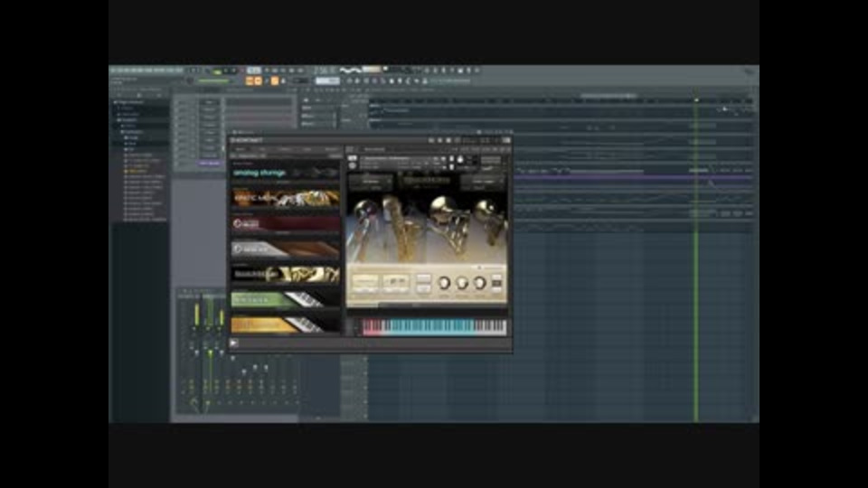Click the Tune knob in Kontakt instrument header
This screenshot has height=488, width=868.
coord(460,160)
